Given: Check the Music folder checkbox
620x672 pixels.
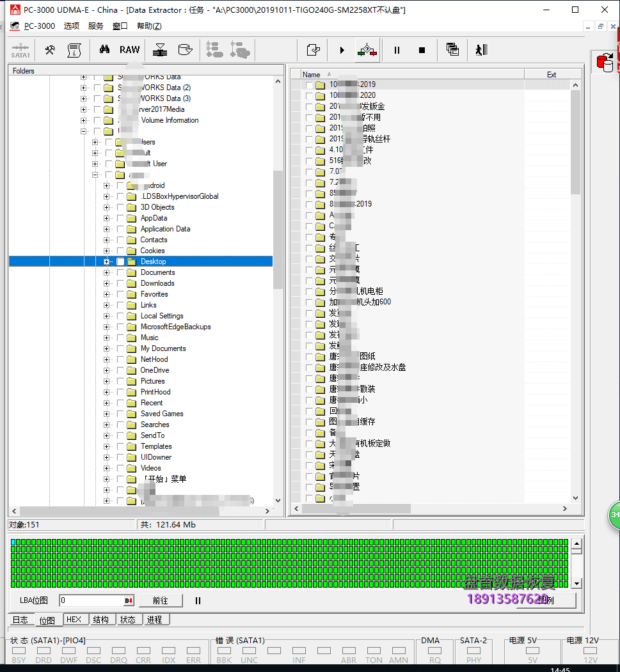Looking at the screenshot, I should point(120,338).
